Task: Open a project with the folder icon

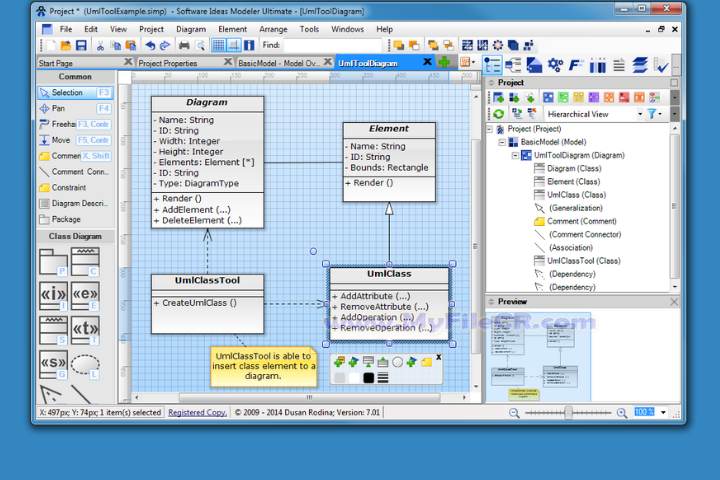Action: coord(66,45)
